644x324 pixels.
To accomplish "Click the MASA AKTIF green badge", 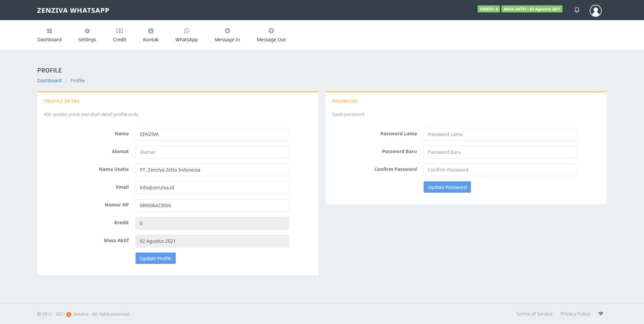I will [x=532, y=9].
